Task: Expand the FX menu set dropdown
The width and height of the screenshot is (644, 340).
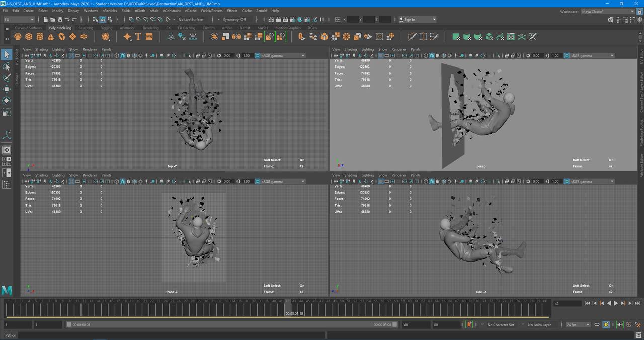Action: tap(19, 20)
